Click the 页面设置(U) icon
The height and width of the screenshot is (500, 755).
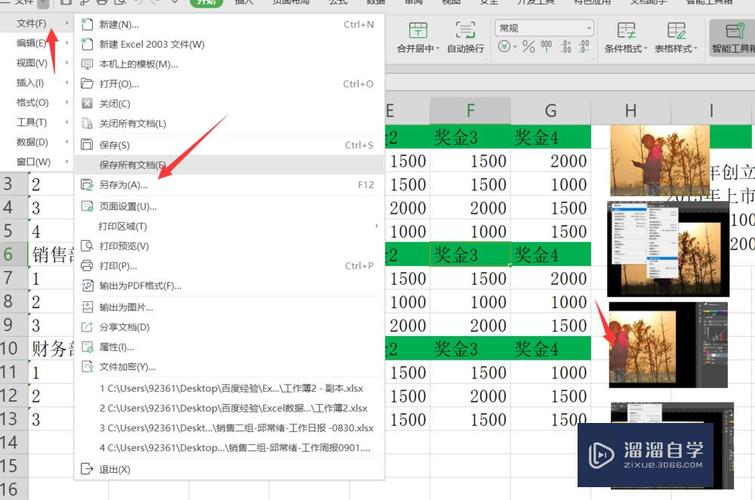(87, 206)
